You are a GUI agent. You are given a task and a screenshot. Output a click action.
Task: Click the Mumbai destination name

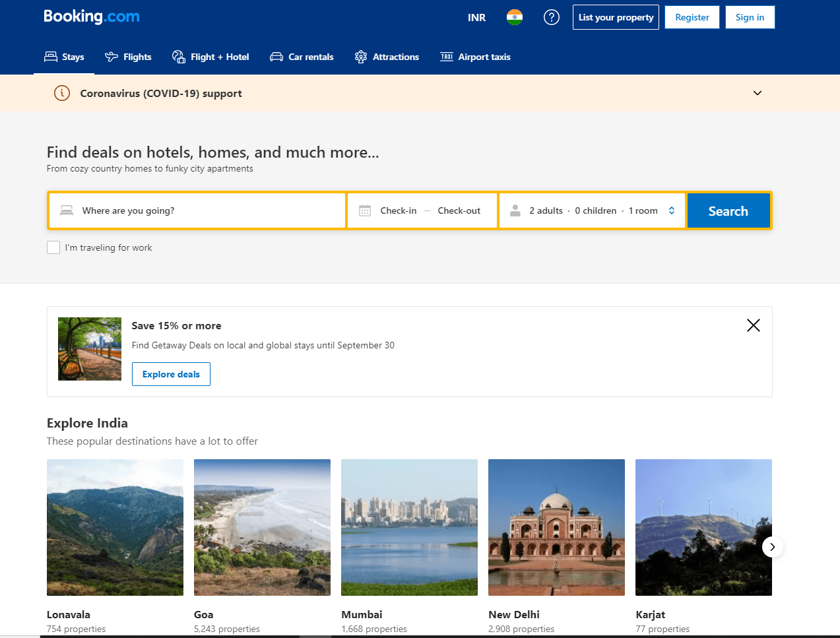[x=362, y=614]
